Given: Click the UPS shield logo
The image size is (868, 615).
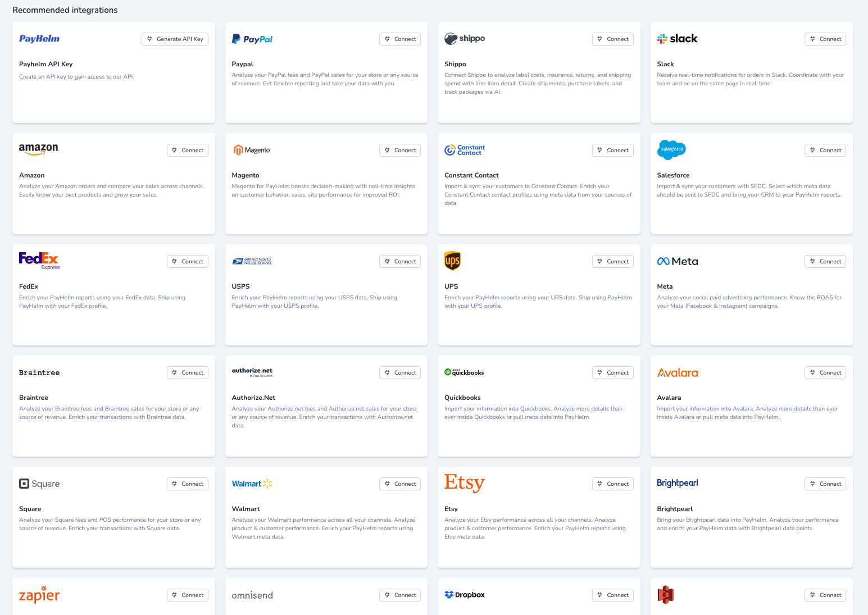Looking at the screenshot, I should pyautogui.click(x=452, y=261).
